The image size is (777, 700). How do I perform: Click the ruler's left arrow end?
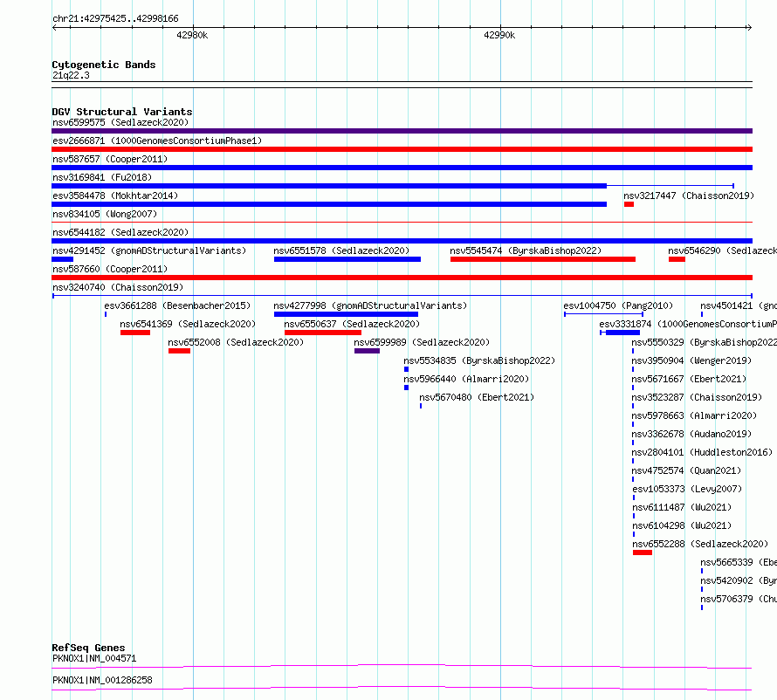(x=54, y=28)
